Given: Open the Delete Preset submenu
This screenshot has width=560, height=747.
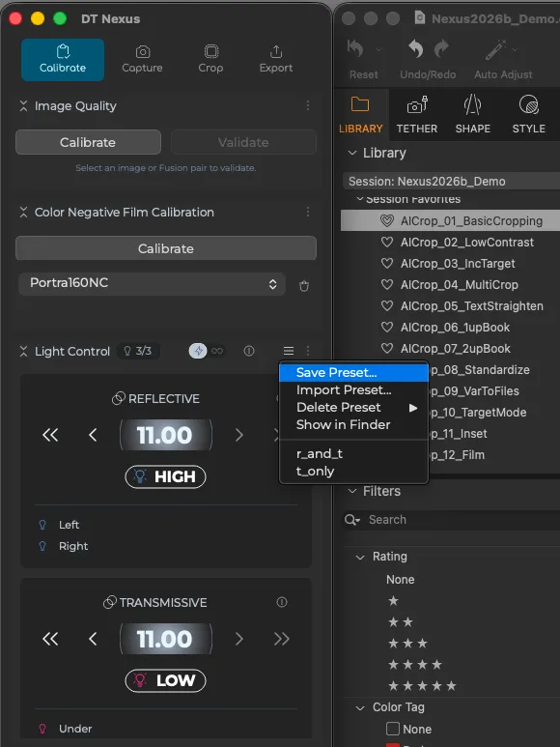Looking at the screenshot, I should click(x=354, y=408).
